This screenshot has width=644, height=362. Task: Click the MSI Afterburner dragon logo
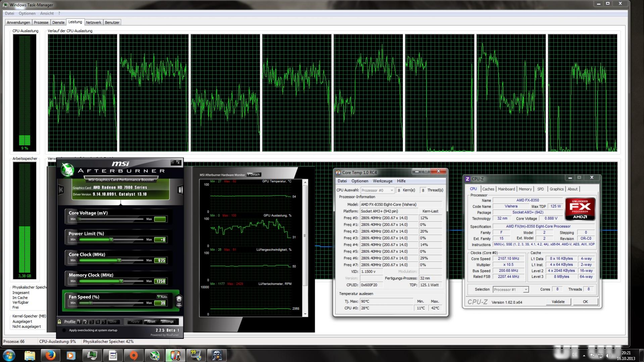pos(67,170)
